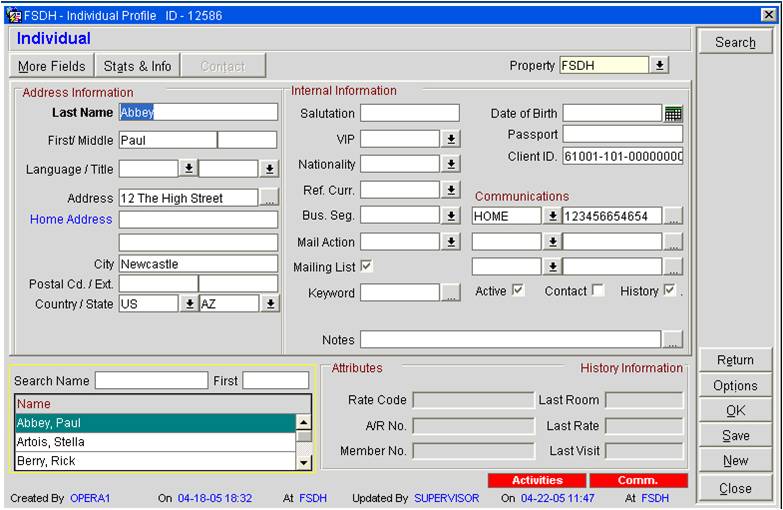Expand the Language dropdown
783x510 pixels.
189,168
